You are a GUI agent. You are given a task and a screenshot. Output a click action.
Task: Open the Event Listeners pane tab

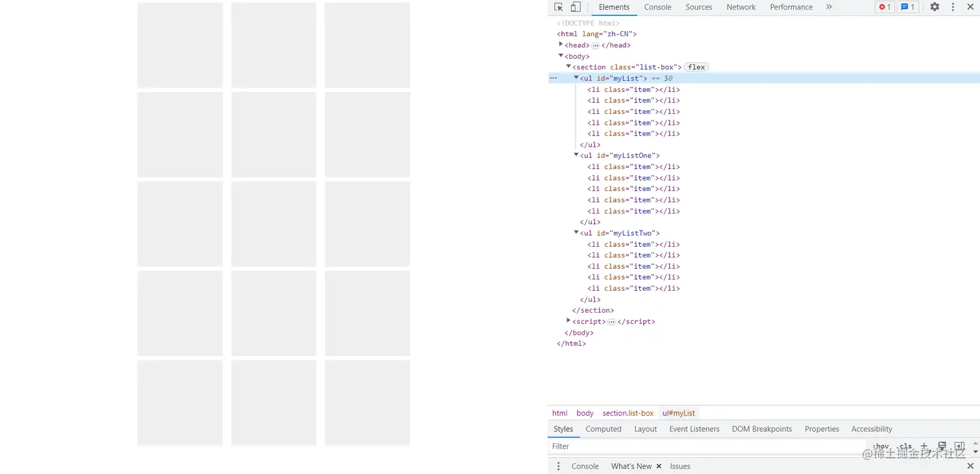(694, 429)
